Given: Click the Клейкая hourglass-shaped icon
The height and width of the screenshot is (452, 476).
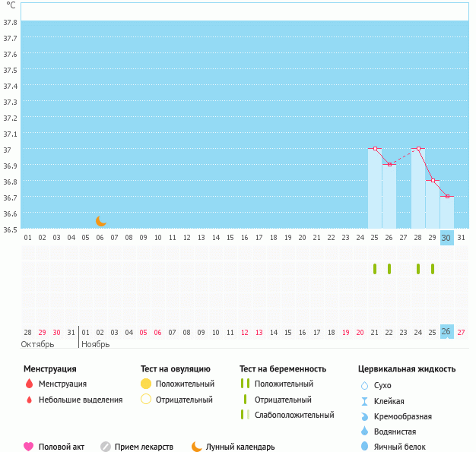Looking at the screenshot, I should 364,401.
